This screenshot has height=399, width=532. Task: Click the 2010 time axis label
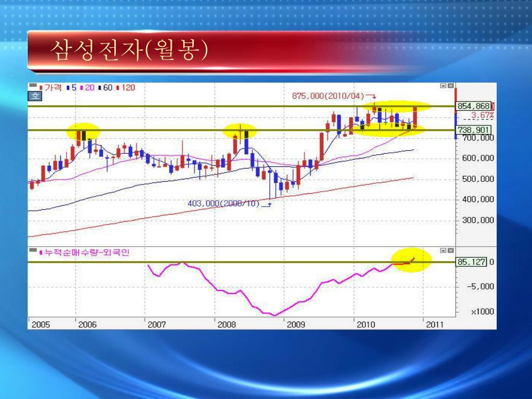tap(366, 325)
